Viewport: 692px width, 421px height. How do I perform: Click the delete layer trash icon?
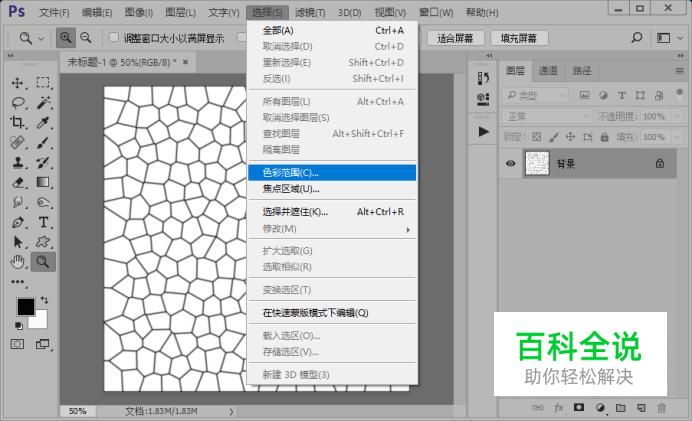coord(660,408)
